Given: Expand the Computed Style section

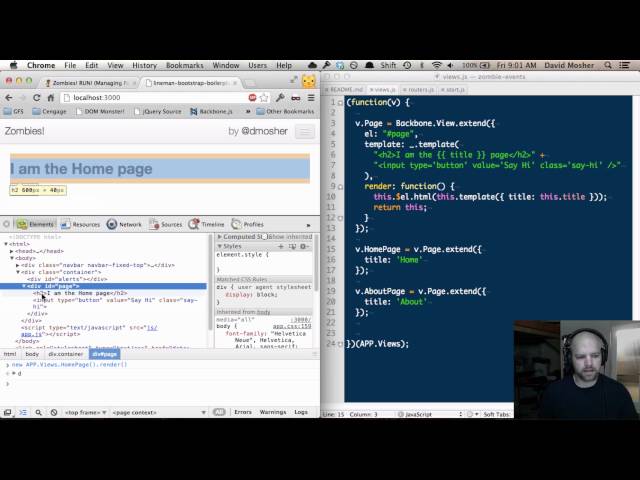Looking at the screenshot, I should 220,237.
